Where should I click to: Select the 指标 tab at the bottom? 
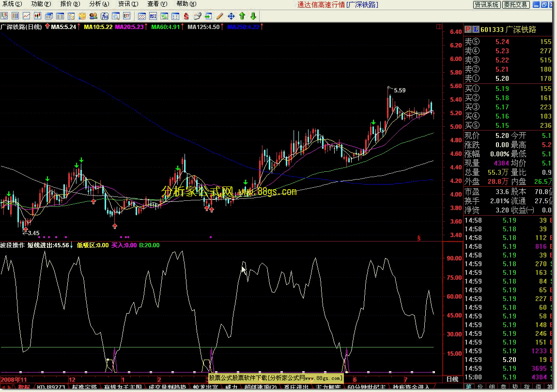(x=24, y=387)
